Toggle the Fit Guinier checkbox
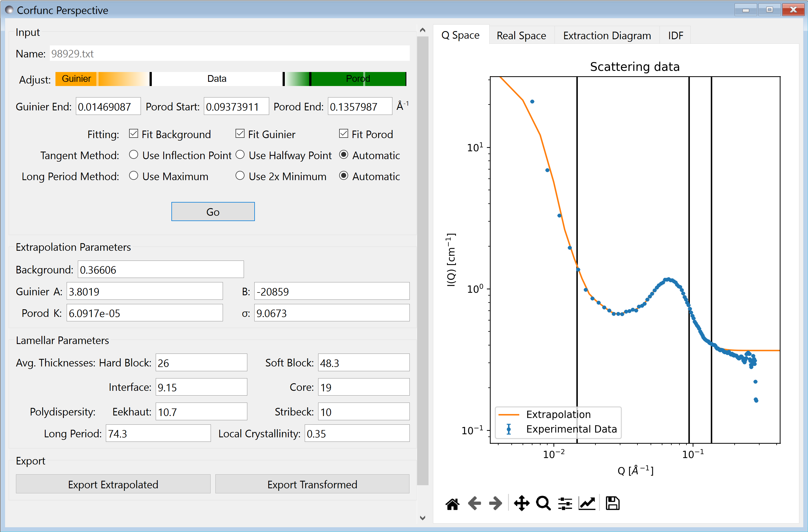Screen dimensions: 808x532 pos(240,134)
